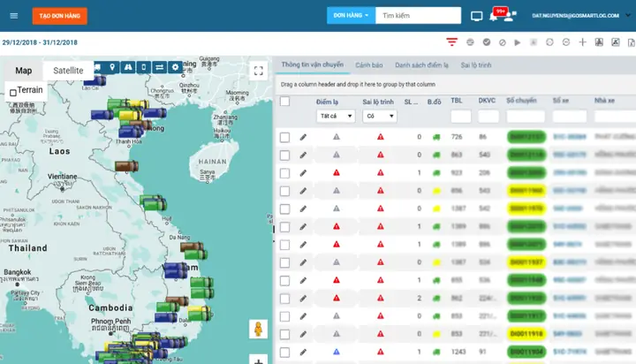Check the select-all header checkbox
The width and height of the screenshot is (636, 364).
[x=284, y=101]
